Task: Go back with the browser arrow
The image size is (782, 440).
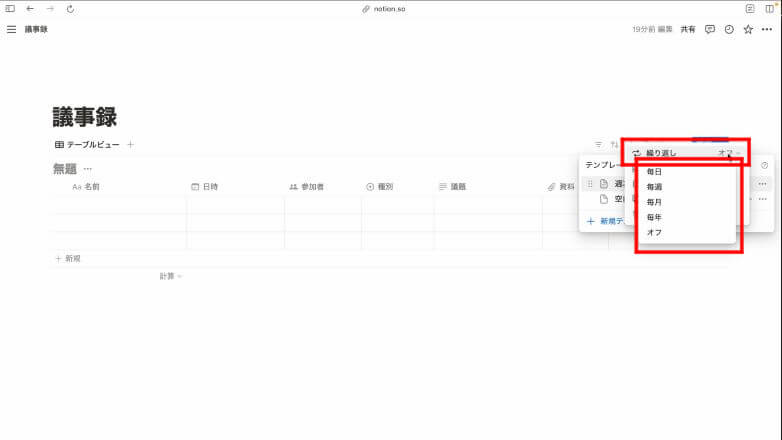Action: point(30,8)
